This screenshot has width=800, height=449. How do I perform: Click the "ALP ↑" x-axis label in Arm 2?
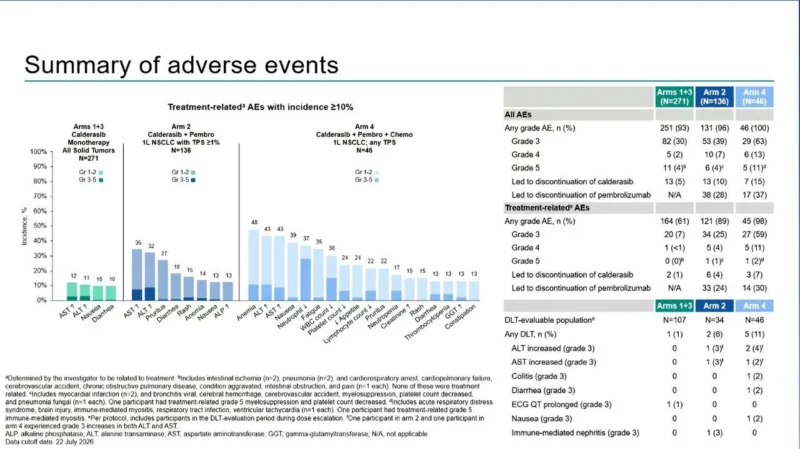click(221, 311)
